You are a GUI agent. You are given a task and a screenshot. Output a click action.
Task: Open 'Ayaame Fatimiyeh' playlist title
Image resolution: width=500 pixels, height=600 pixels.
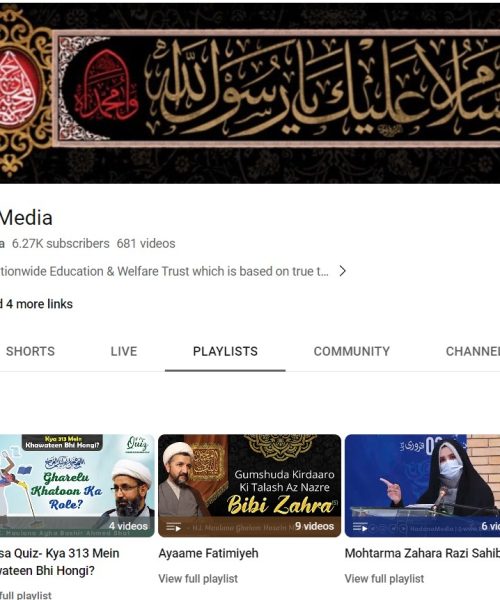208,553
